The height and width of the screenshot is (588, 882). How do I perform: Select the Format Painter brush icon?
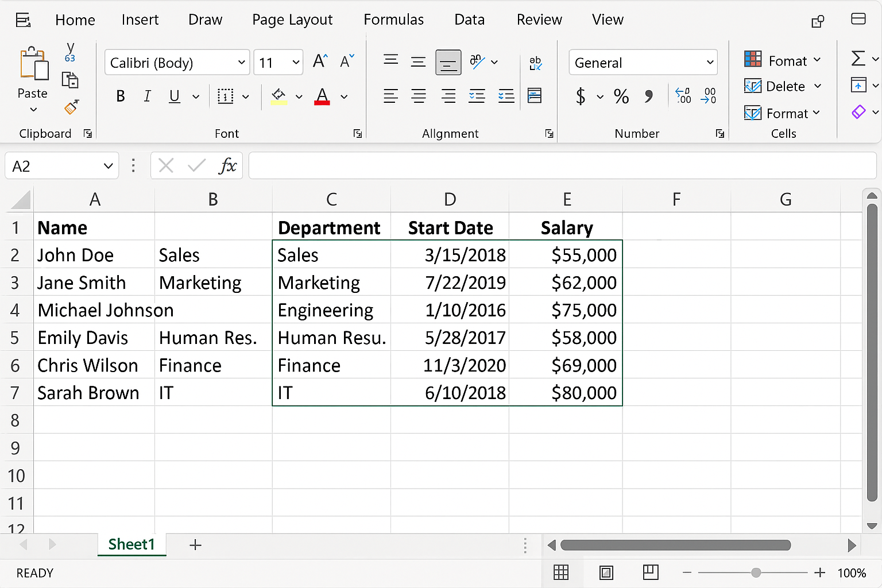tap(71, 107)
